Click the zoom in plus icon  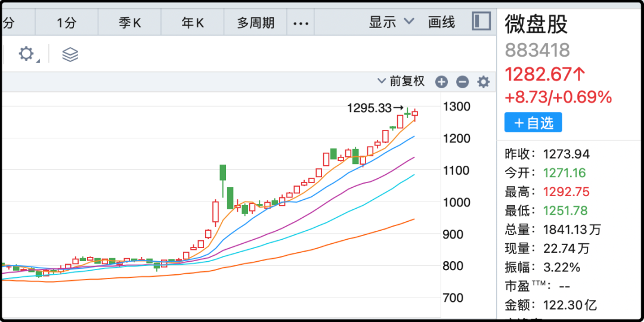(x=441, y=82)
